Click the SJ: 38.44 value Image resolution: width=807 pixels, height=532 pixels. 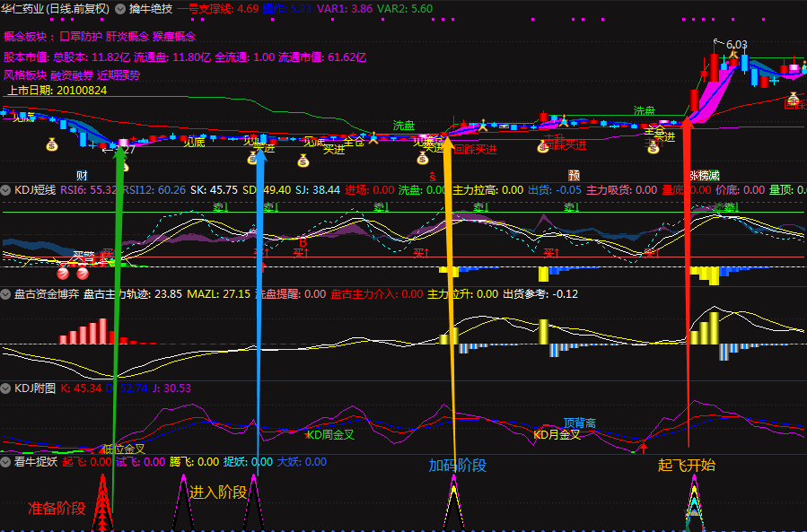(318, 190)
